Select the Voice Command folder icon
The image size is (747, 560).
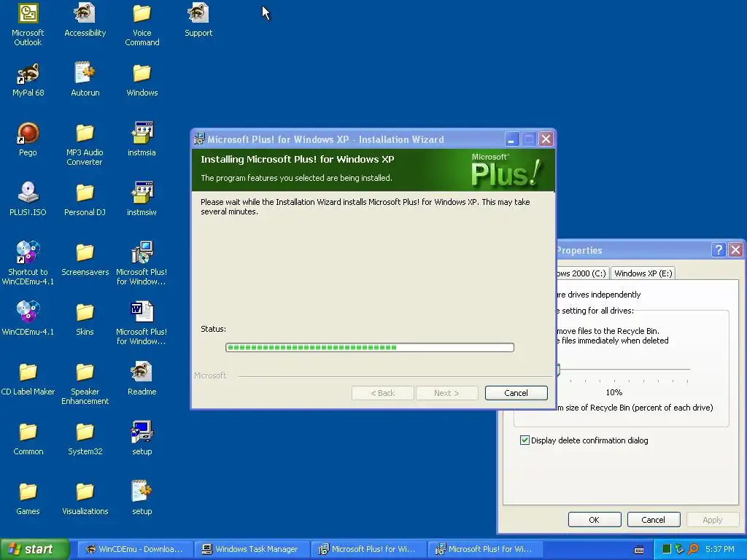(142, 25)
